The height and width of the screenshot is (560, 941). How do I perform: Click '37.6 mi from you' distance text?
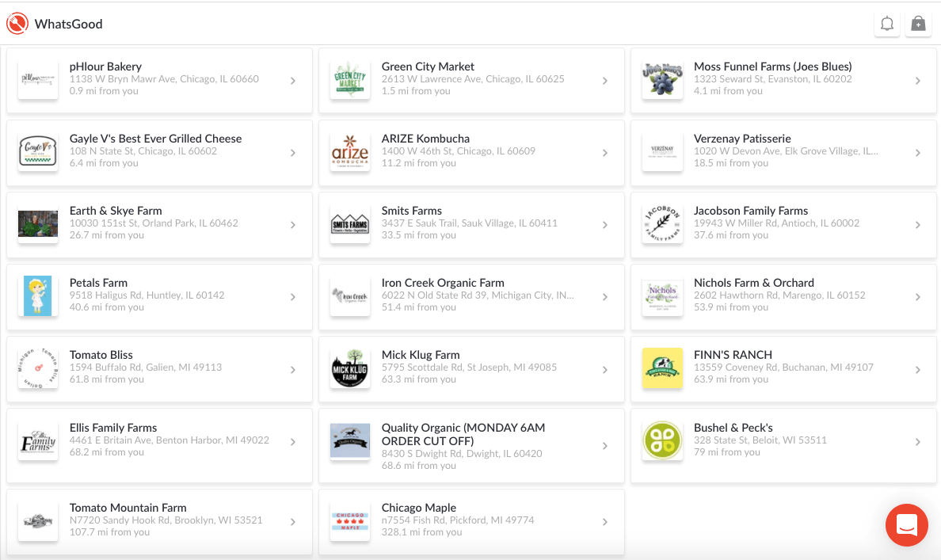click(731, 235)
